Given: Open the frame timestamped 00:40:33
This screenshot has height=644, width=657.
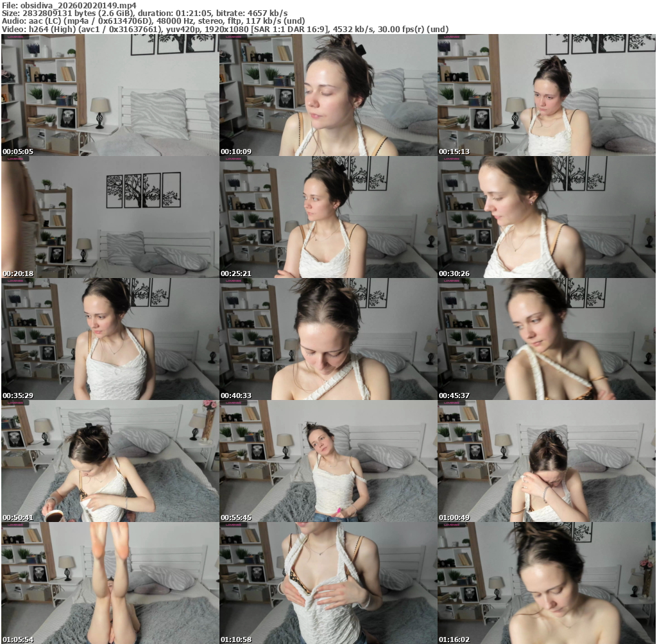Looking at the screenshot, I should (x=328, y=339).
